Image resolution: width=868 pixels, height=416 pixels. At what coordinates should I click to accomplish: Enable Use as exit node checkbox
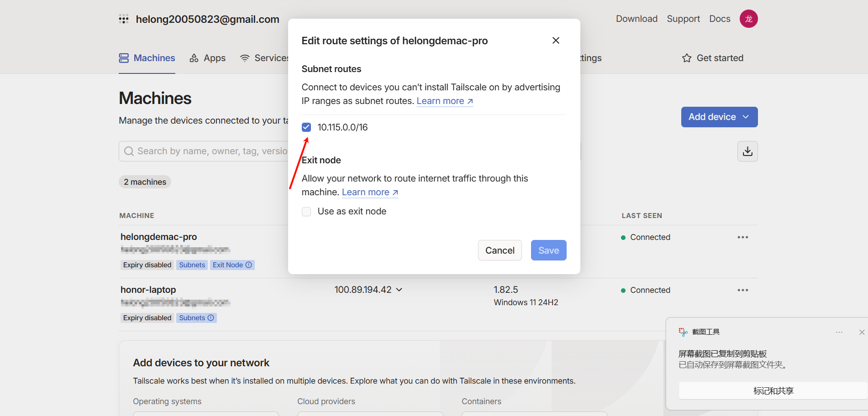click(x=306, y=212)
